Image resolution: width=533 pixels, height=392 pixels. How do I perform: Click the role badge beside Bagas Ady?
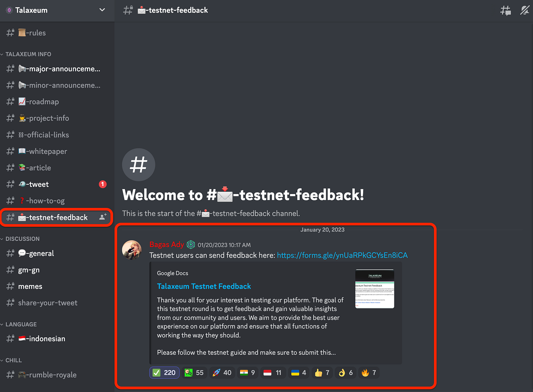tap(191, 244)
